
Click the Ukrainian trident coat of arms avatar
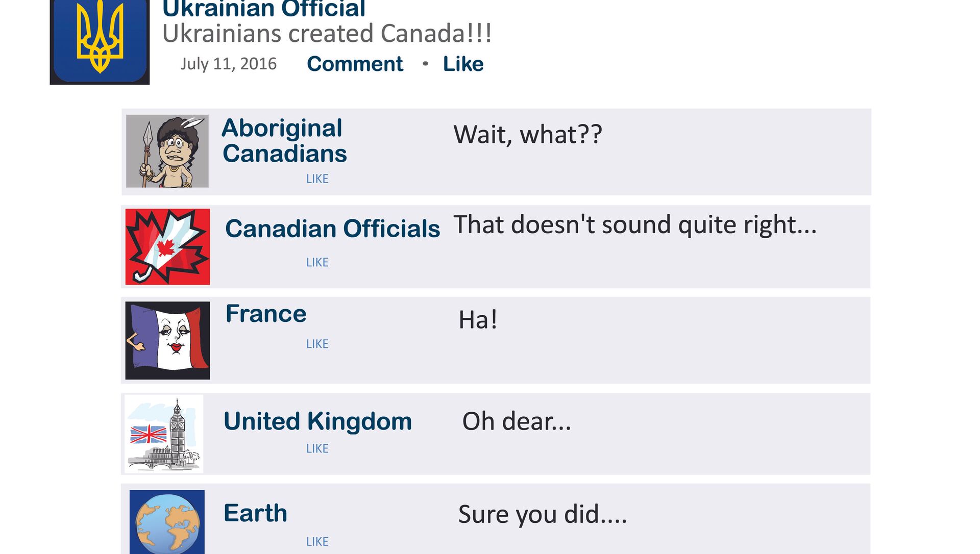[100, 41]
